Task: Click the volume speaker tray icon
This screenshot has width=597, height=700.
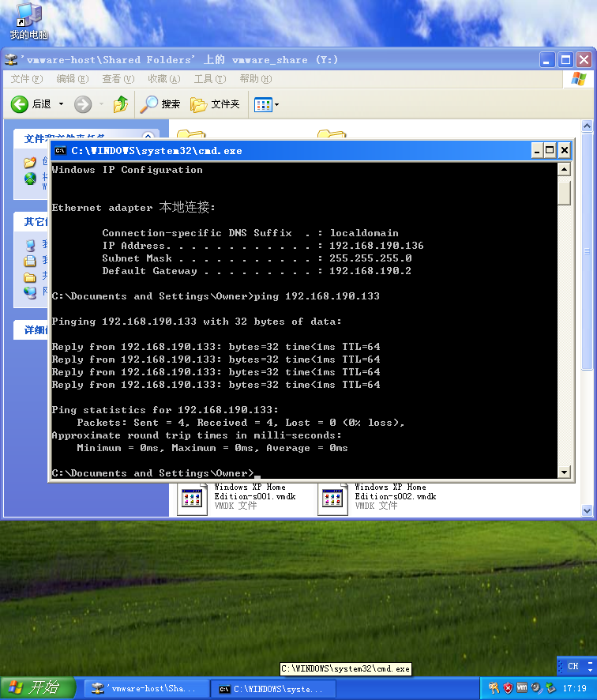Action: tap(536, 688)
